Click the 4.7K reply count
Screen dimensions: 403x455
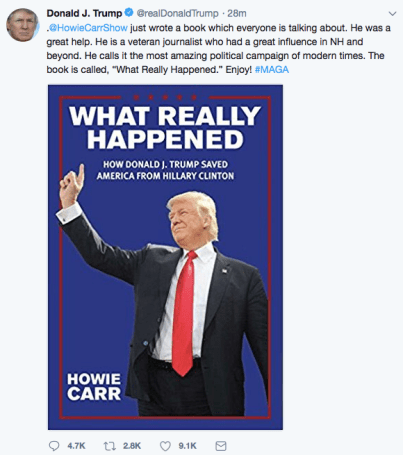[x=76, y=446]
